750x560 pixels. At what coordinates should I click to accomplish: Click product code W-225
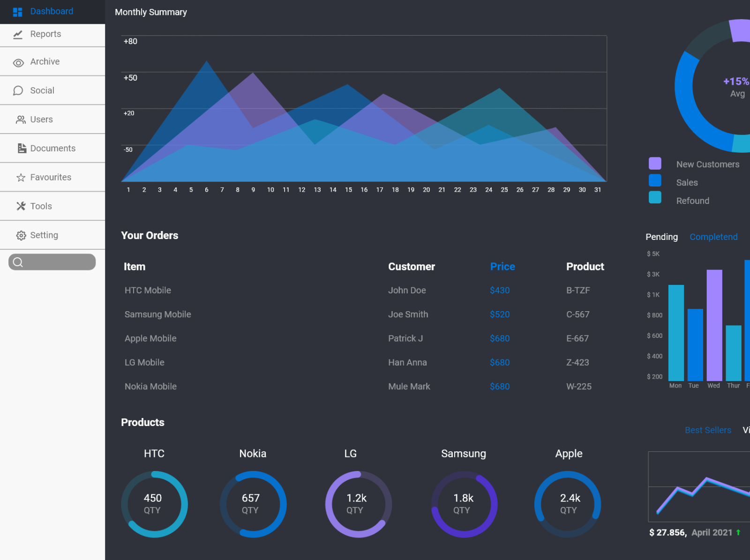[x=579, y=387]
